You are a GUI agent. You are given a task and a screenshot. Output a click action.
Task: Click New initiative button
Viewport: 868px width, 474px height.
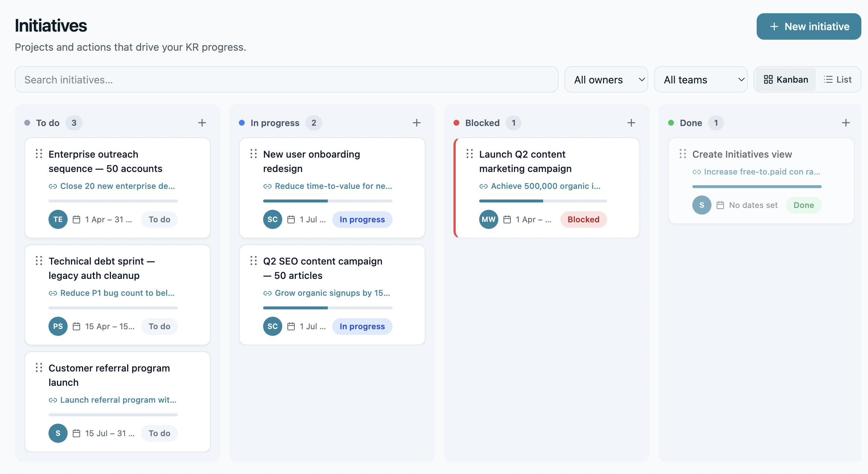coord(809,26)
